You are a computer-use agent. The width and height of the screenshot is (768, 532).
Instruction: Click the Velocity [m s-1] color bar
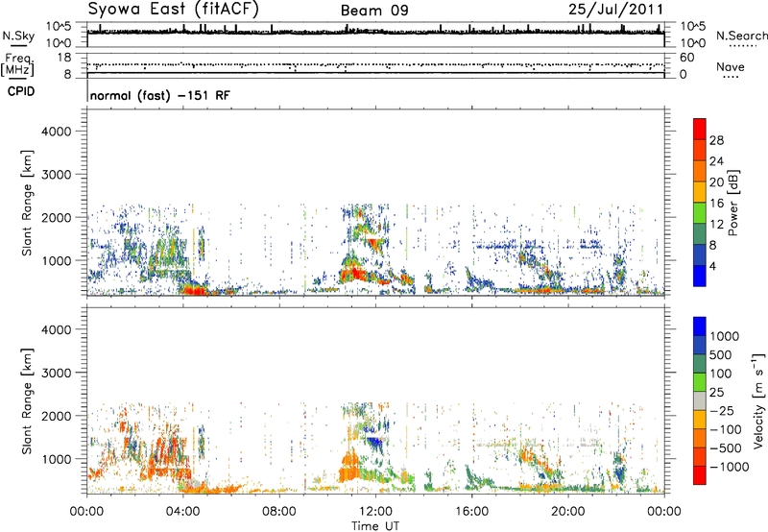pyautogui.click(x=700, y=400)
